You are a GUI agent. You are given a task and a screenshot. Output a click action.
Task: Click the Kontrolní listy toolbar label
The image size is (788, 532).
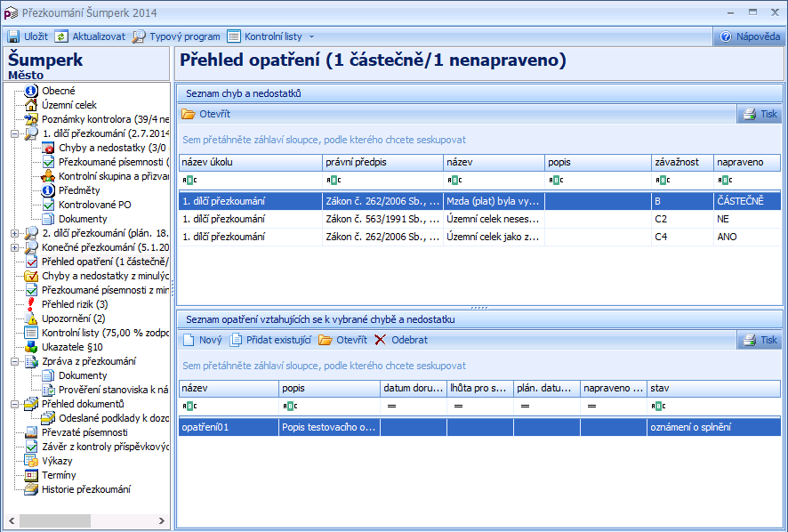click(273, 36)
